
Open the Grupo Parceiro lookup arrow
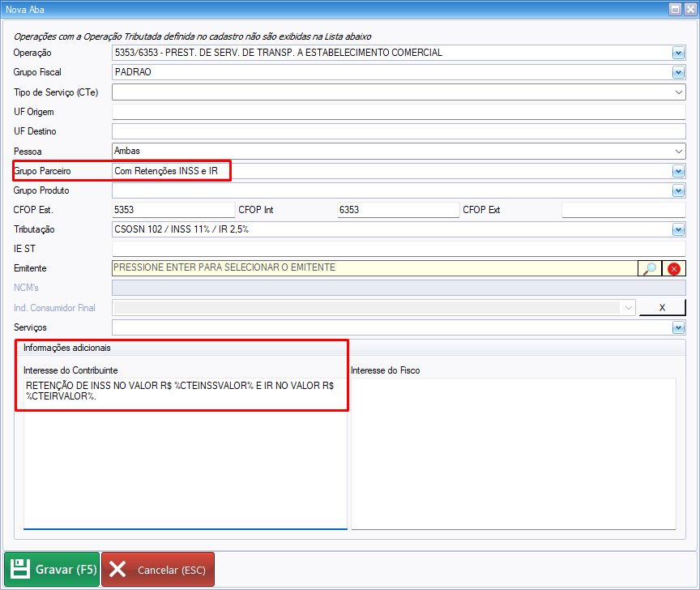click(x=678, y=172)
